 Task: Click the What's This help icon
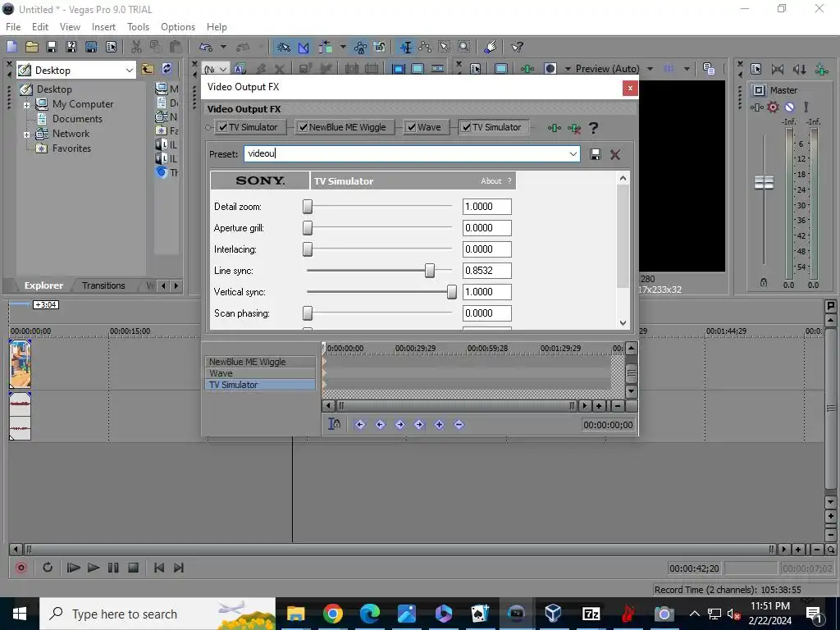[517, 47]
